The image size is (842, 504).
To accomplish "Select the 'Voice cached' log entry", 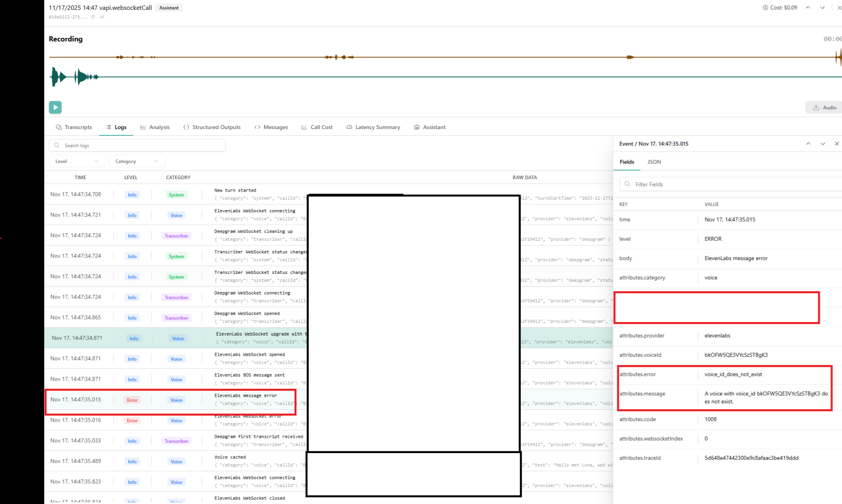I will (x=328, y=462).
